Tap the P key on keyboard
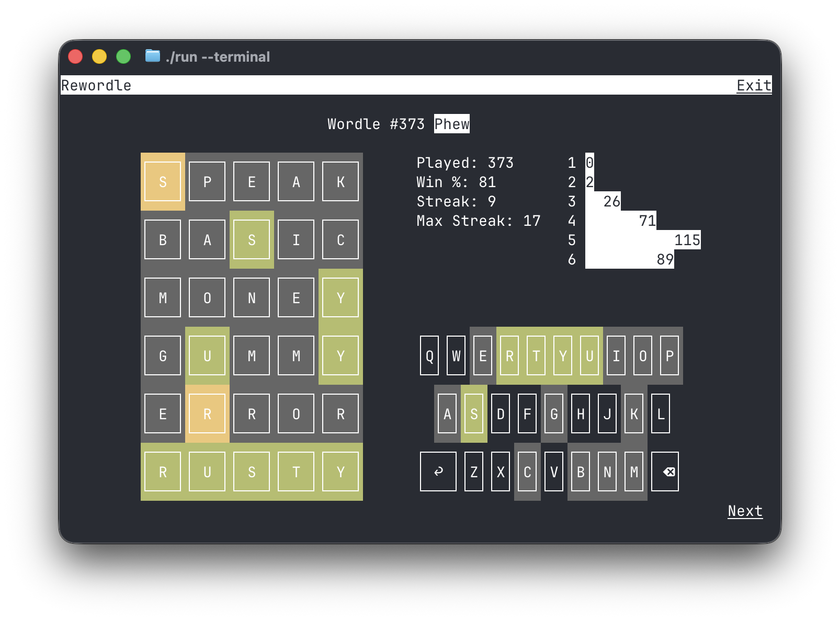Screen dimensions: 840x621 (x=669, y=355)
